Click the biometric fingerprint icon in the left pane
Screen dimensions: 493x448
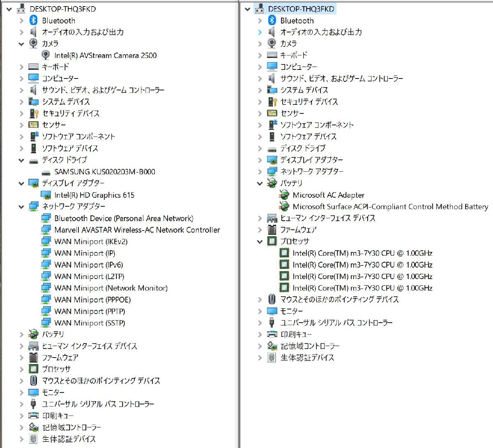coord(34,439)
